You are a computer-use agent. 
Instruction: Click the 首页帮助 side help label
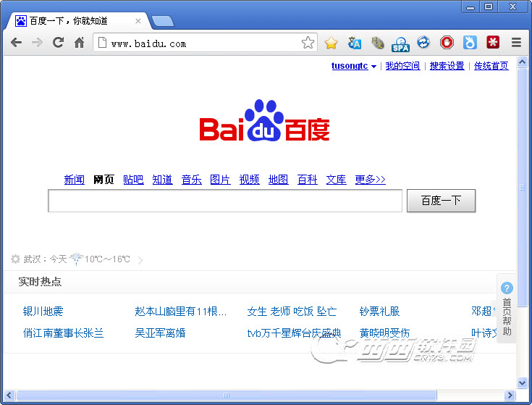point(507,317)
